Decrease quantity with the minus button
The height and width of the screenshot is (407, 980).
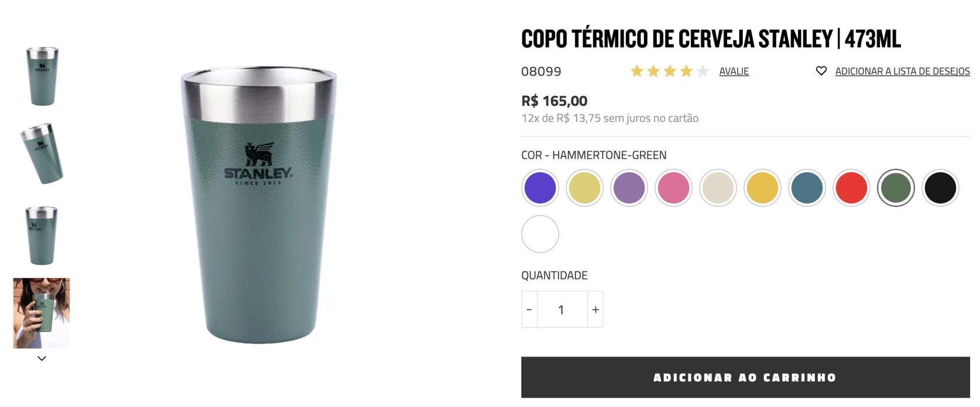click(x=529, y=309)
